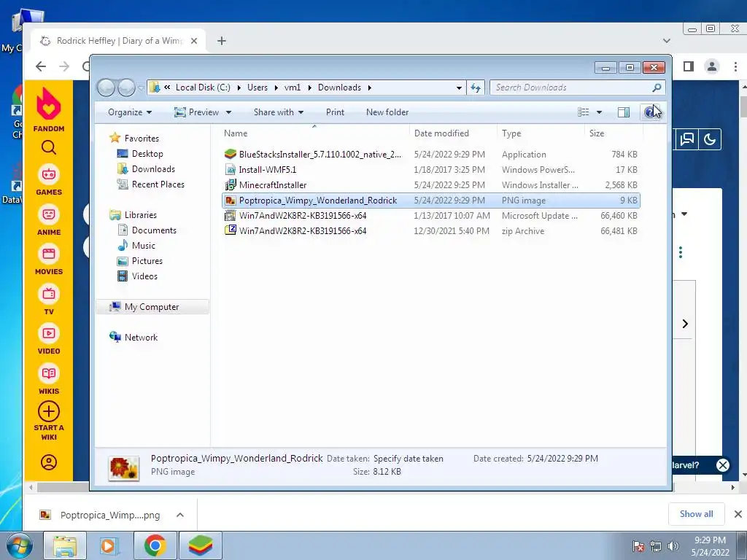The image size is (747, 560).
Task: Open the MOVIES section in Fandom sidebar
Action: 49,260
